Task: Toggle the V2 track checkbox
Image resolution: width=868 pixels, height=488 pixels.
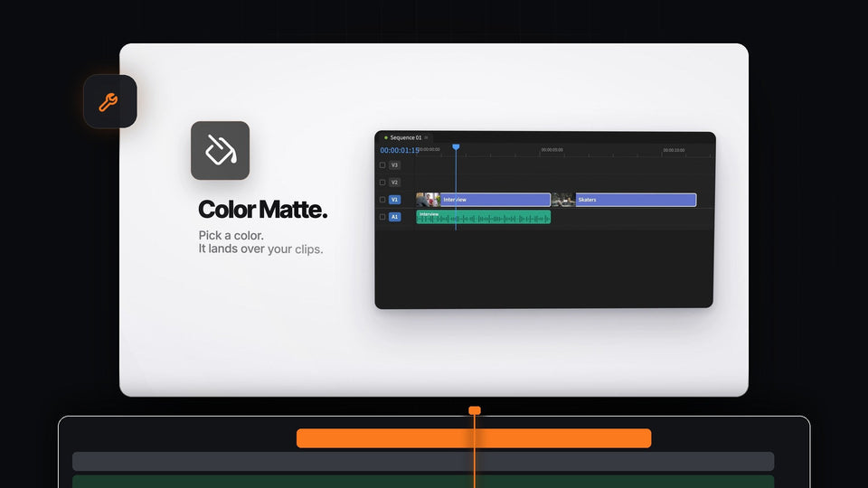Action: [382, 182]
